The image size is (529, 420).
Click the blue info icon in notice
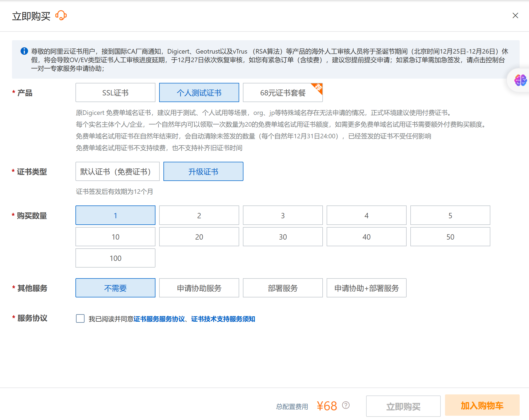point(24,51)
